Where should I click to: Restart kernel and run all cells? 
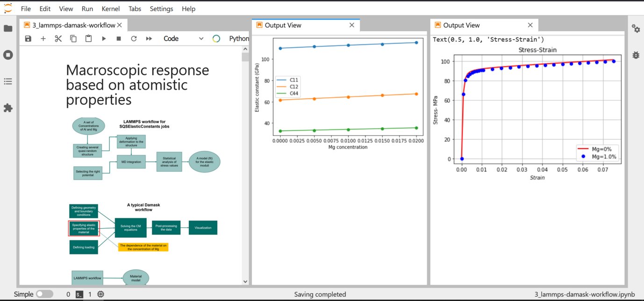tap(149, 39)
